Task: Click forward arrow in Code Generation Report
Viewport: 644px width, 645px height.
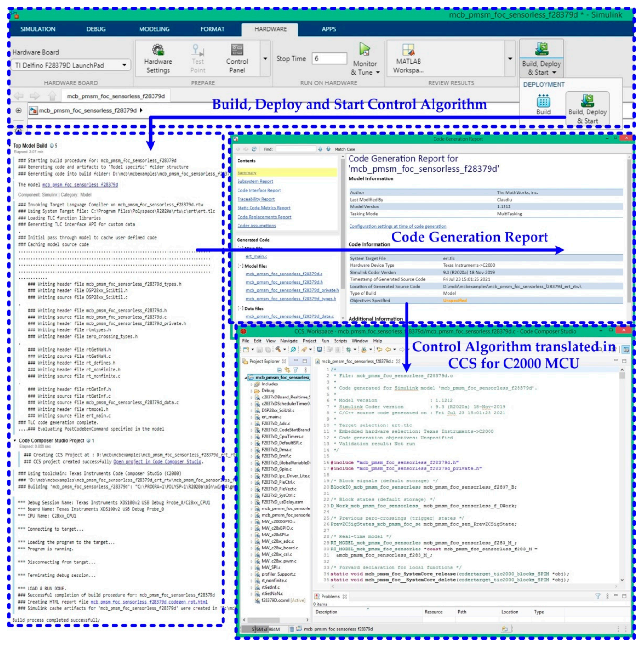Action: [x=246, y=149]
